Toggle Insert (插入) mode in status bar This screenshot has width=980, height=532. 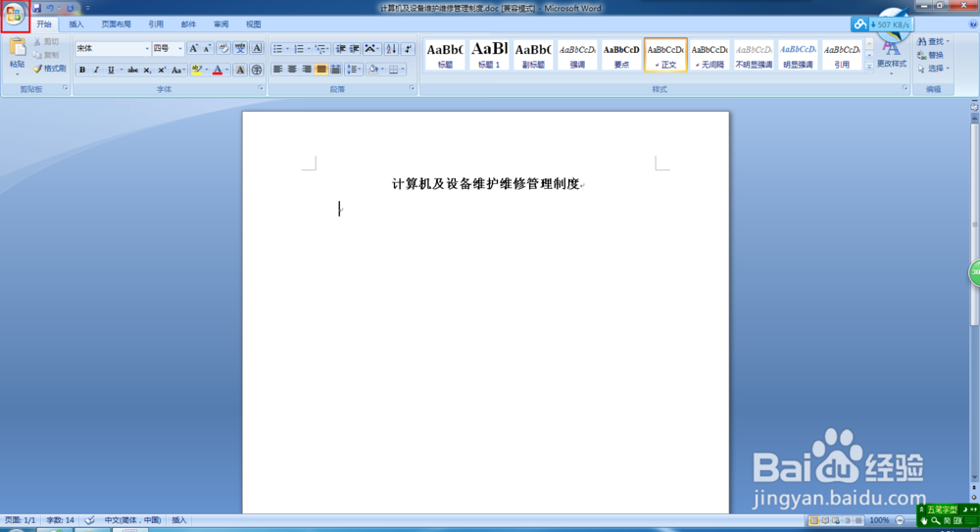click(x=179, y=520)
